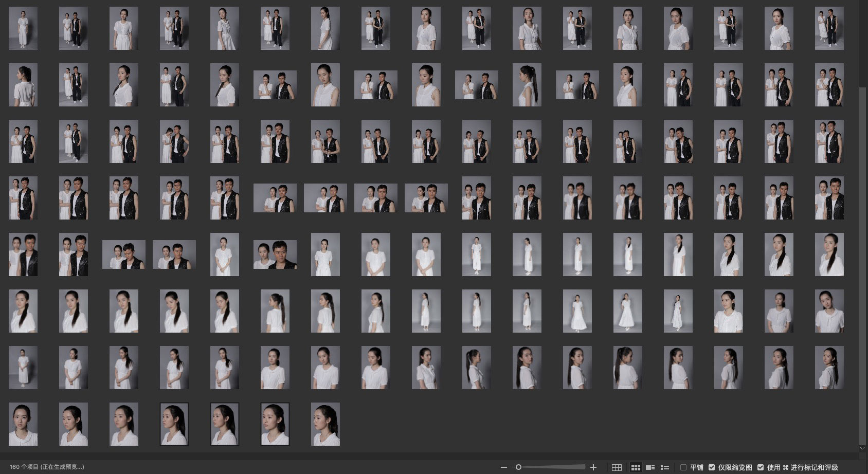
Task: Click the minus icon to shrink thumbnails
Action: click(x=504, y=467)
